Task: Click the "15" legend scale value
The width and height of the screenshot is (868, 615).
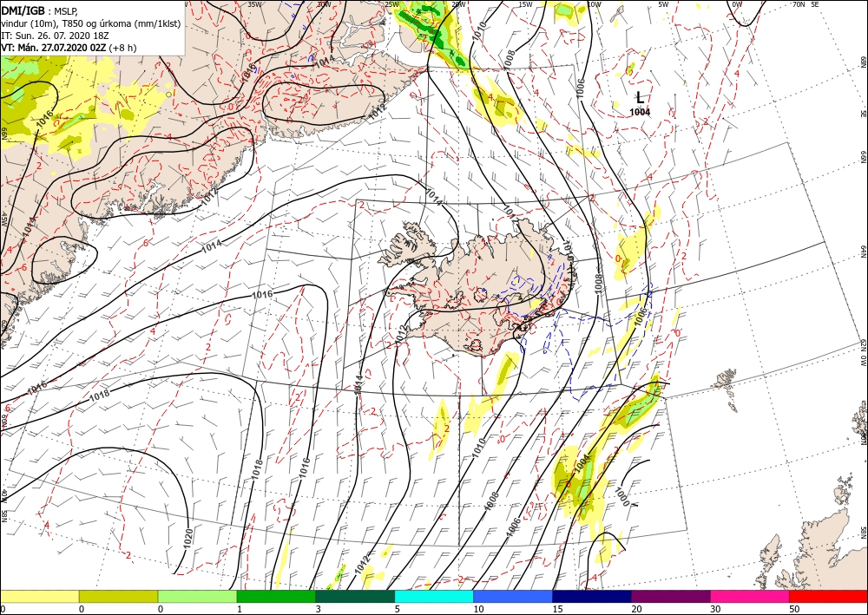Action: tap(557, 609)
